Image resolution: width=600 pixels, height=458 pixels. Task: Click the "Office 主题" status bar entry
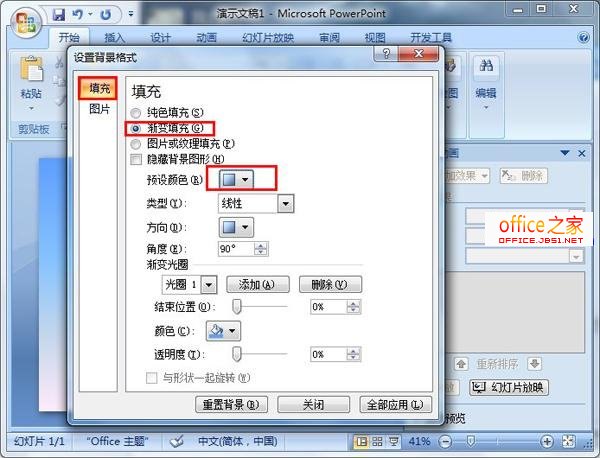[117, 442]
